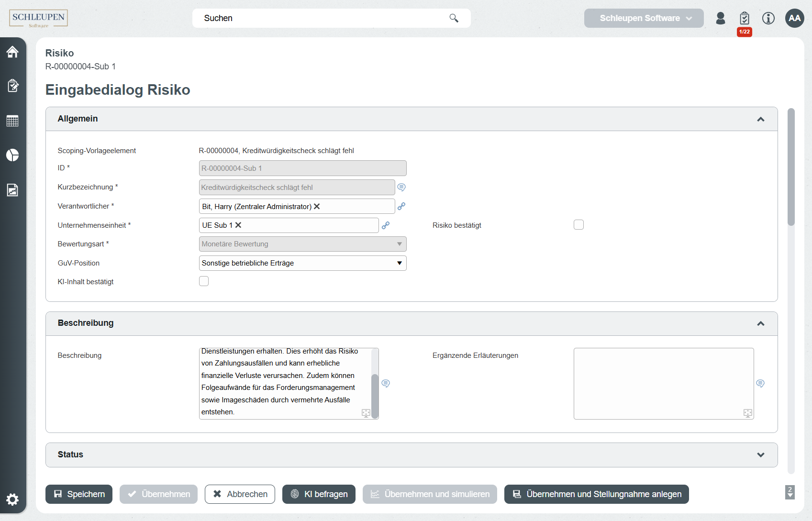The width and height of the screenshot is (812, 521).
Task: Open the pie chart icon in sidebar
Action: [x=12, y=155]
